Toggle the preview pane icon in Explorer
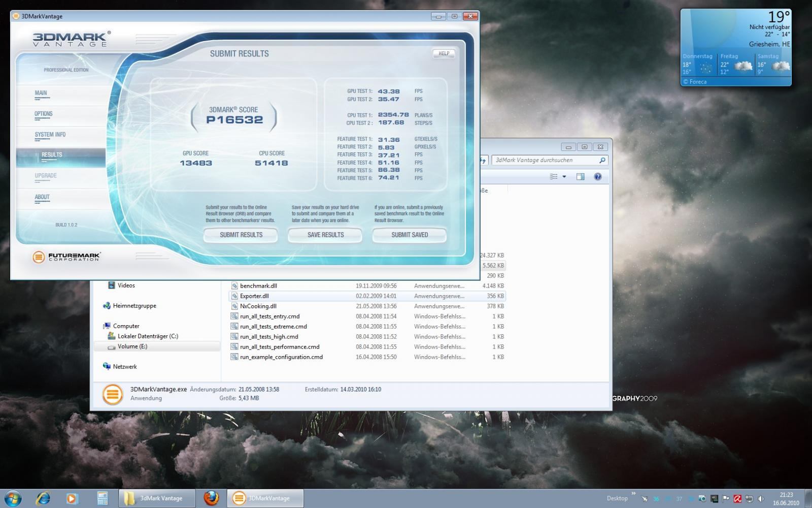 pyautogui.click(x=581, y=177)
